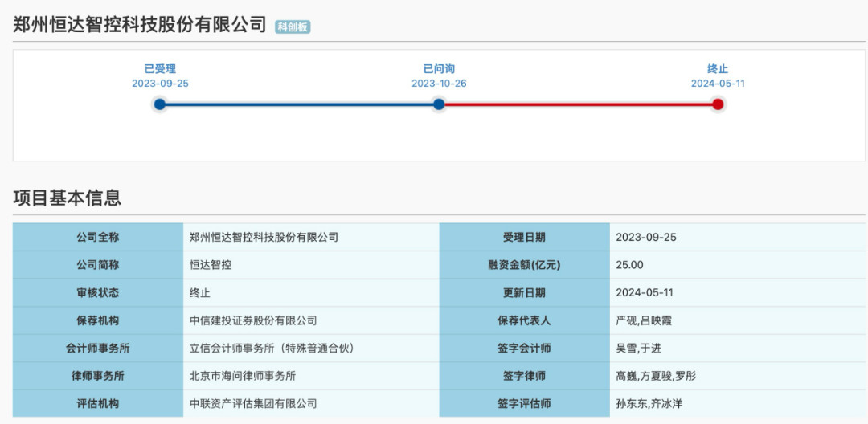The width and height of the screenshot is (868, 424).
Task: Click the 科创板 badge next to company title
Action: click(x=293, y=26)
